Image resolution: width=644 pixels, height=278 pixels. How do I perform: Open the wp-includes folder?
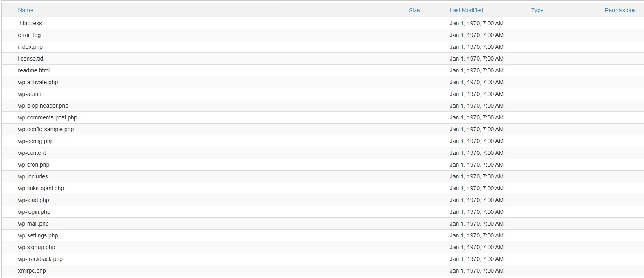tap(33, 176)
